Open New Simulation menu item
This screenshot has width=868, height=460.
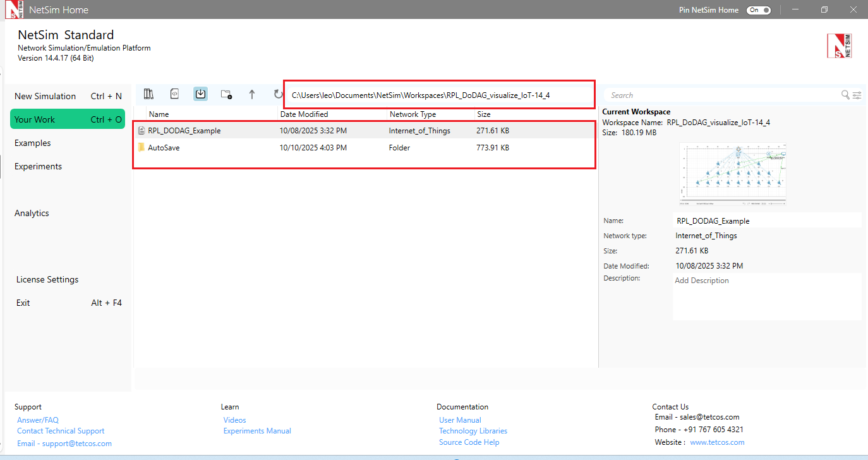click(68, 96)
